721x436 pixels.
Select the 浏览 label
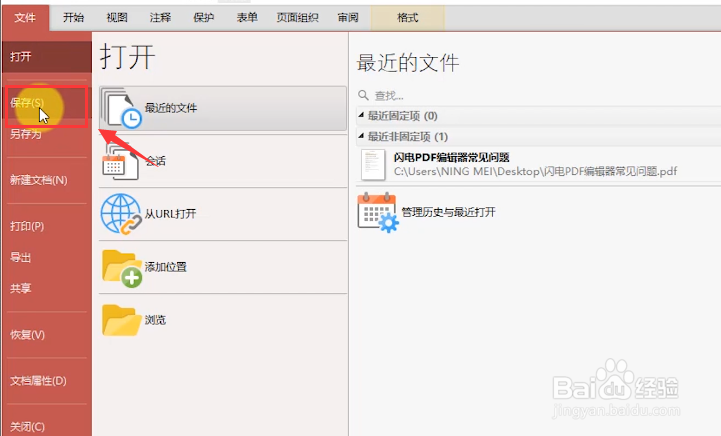coord(155,320)
